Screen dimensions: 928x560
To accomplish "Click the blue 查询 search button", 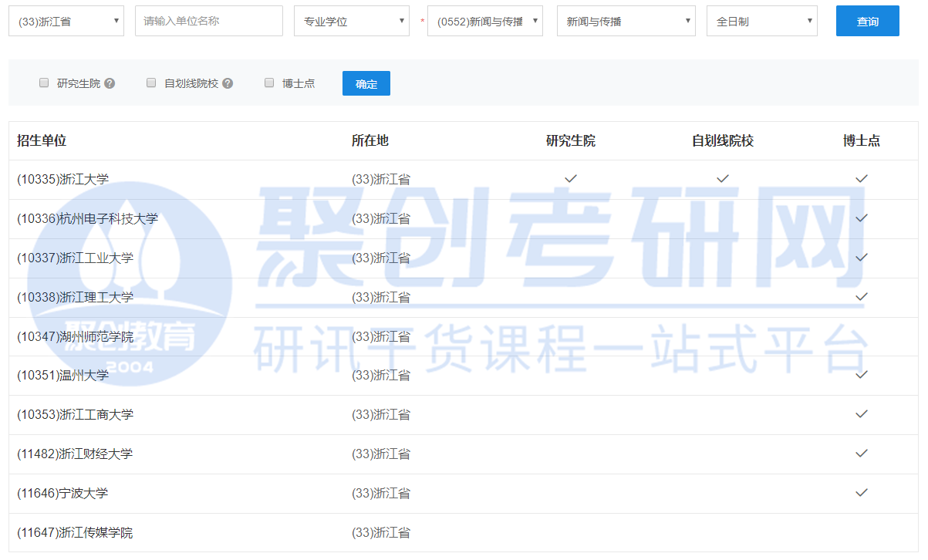I will tap(868, 21).
